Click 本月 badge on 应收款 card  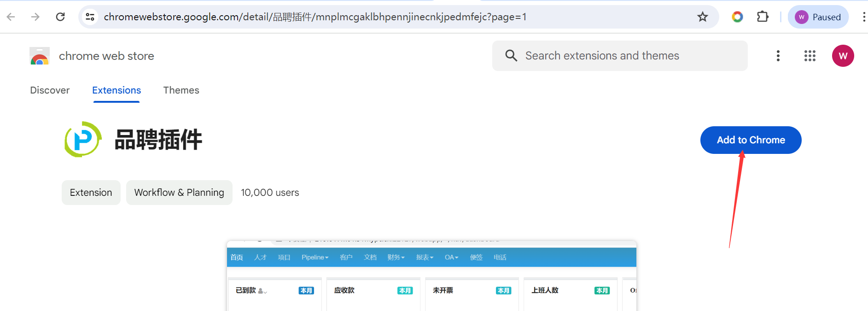[x=405, y=291]
